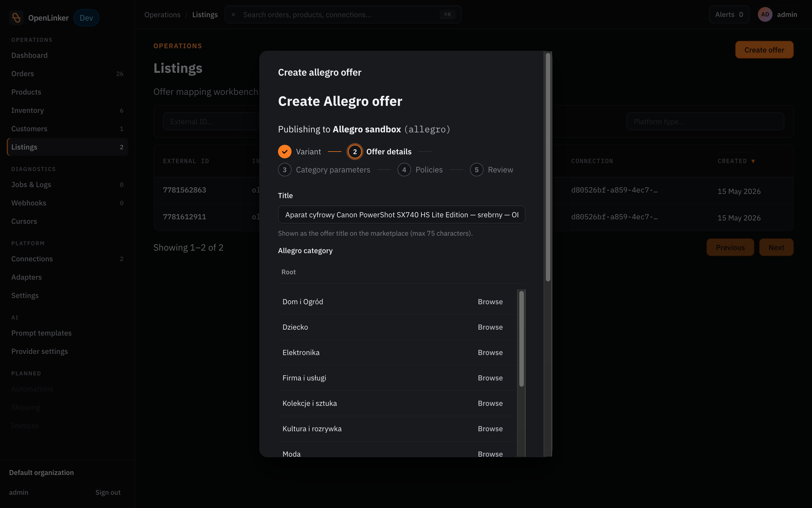Select step 5 Review circle
This screenshot has width=812, height=508.
tap(476, 170)
